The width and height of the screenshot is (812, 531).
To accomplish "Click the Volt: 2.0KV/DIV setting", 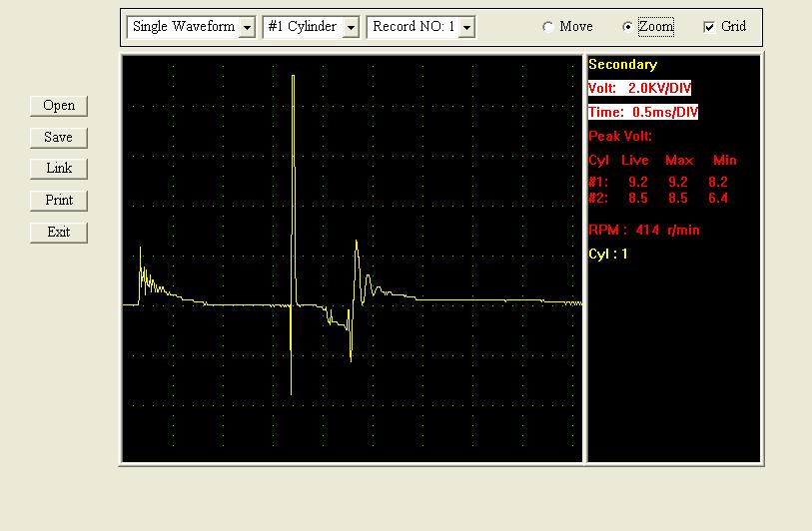I will (x=639, y=88).
